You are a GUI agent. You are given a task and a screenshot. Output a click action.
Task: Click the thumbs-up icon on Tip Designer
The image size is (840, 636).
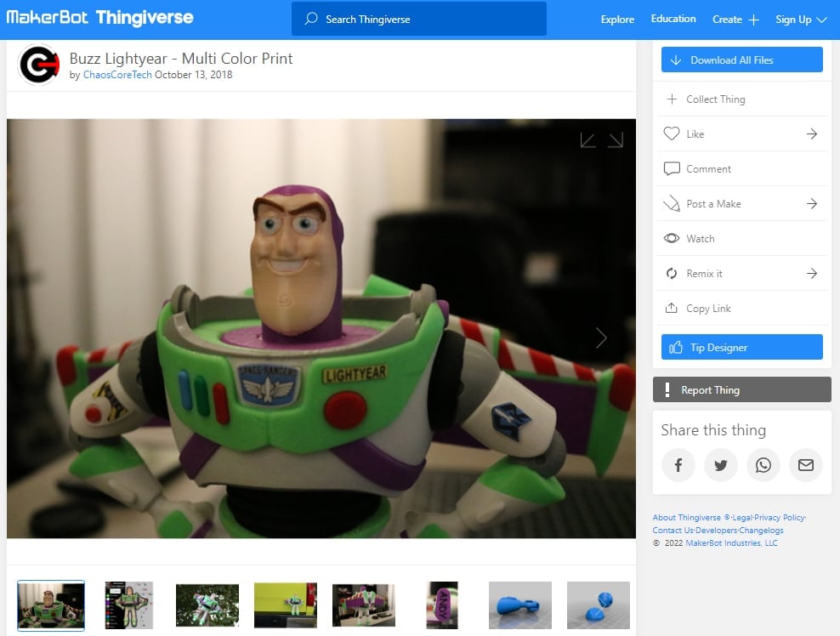coord(676,347)
